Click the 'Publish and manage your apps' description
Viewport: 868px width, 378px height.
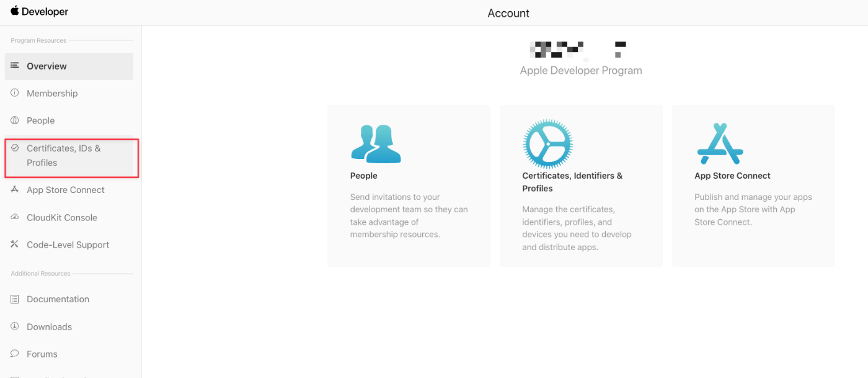coord(753,209)
